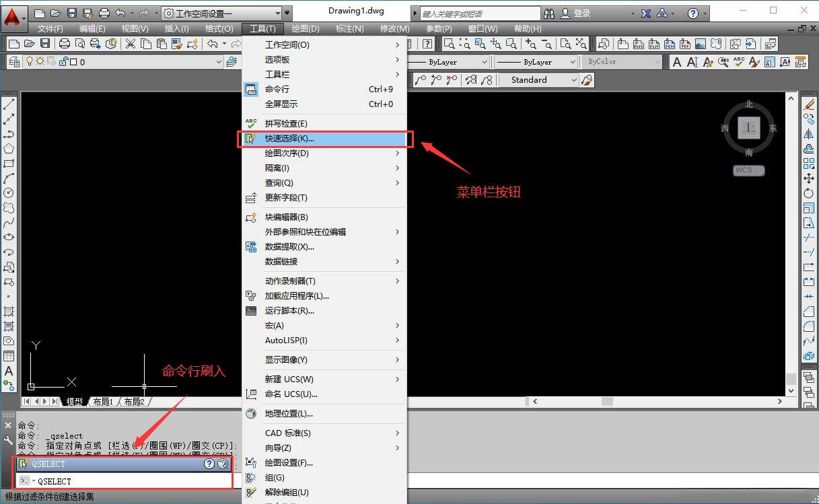Toggle the layer lightbulb on/off
Viewport: 819px width, 504px height.
pyautogui.click(x=30, y=61)
